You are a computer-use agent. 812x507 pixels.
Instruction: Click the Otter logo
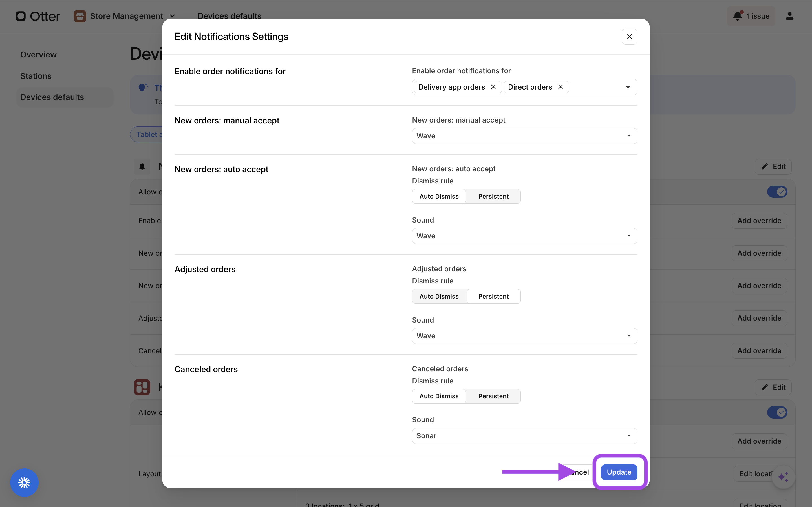tap(38, 16)
